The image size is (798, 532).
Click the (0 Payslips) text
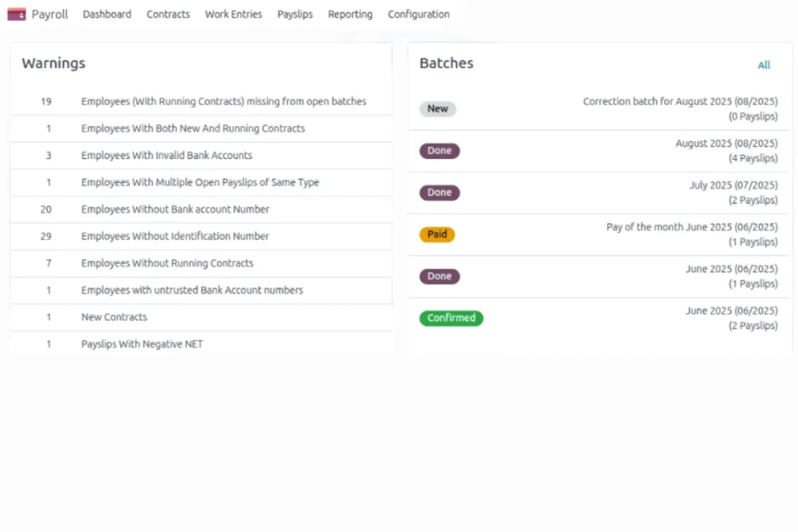coord(753,117)
